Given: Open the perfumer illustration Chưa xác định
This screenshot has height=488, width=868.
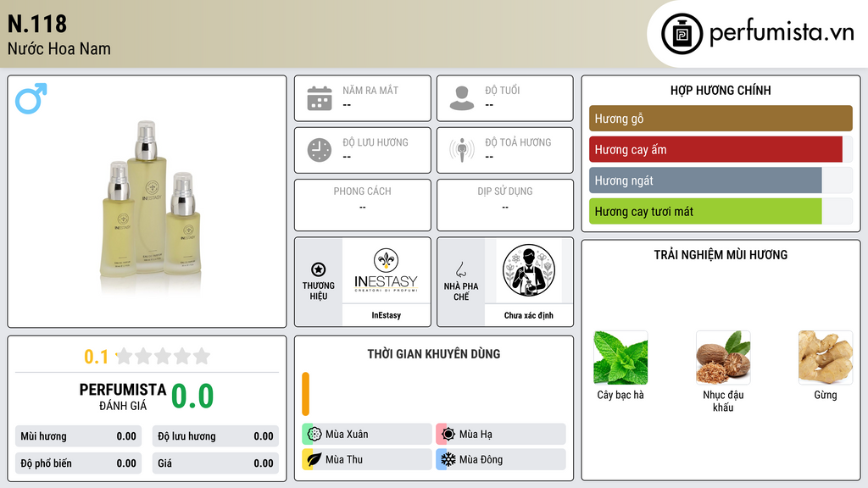Looking at the screenshot, I should [529, 270].
